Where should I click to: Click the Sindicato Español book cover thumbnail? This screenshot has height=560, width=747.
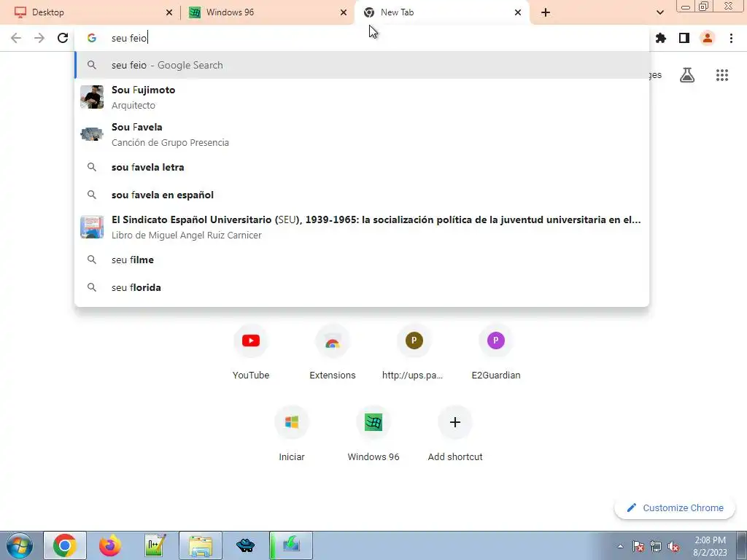(x=92, y=227)
